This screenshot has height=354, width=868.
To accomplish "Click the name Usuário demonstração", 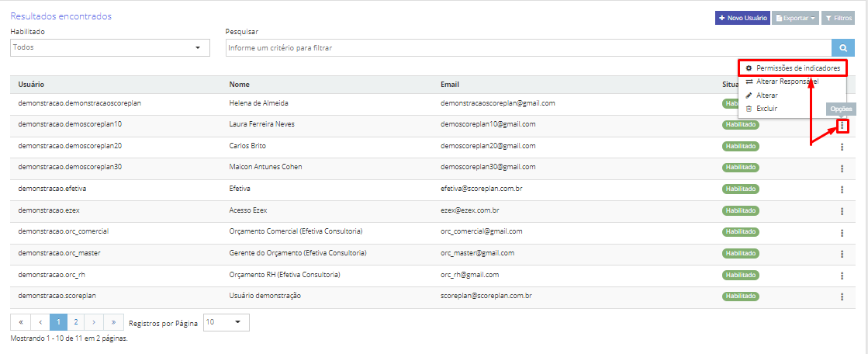I will pos(265,296).
